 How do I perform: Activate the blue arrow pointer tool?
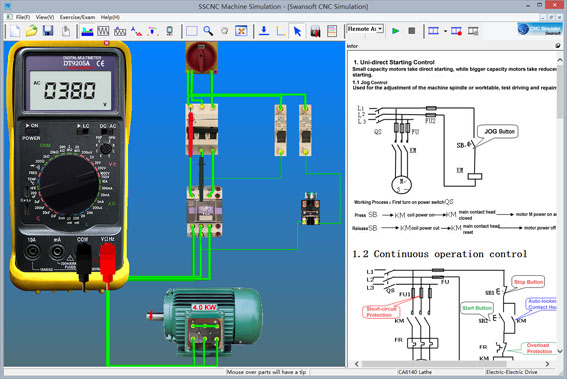(298, 31)
